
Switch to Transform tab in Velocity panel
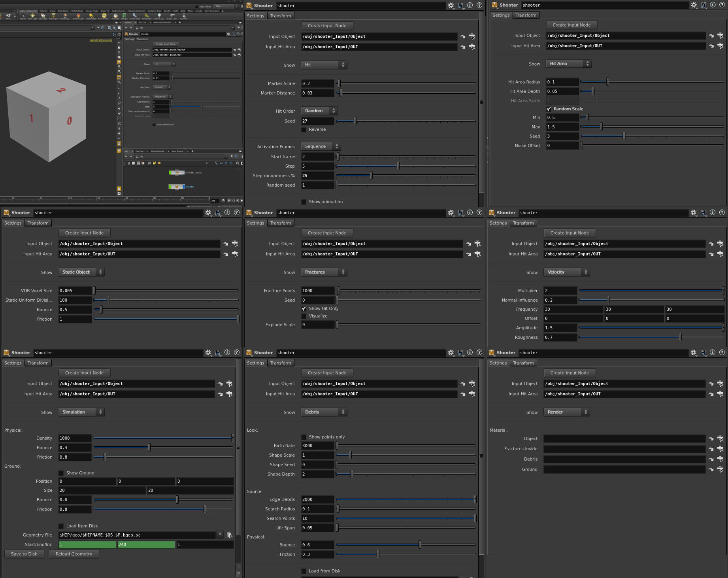pos(523,223)
